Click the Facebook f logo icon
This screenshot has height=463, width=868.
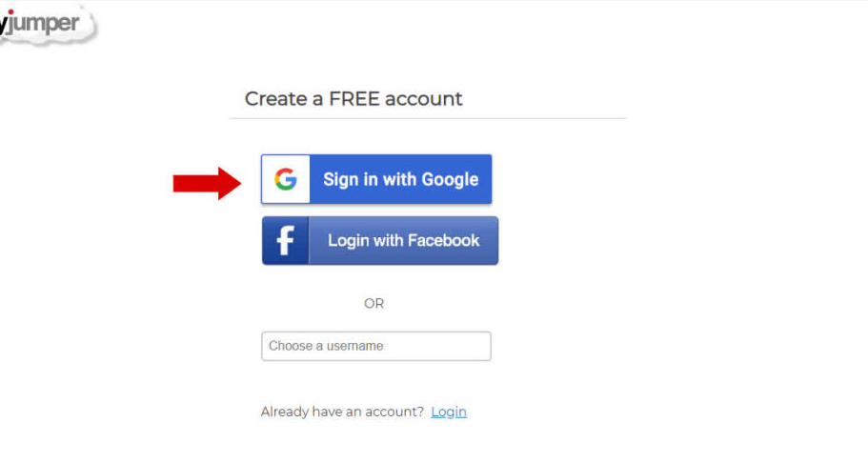[285, 240]
